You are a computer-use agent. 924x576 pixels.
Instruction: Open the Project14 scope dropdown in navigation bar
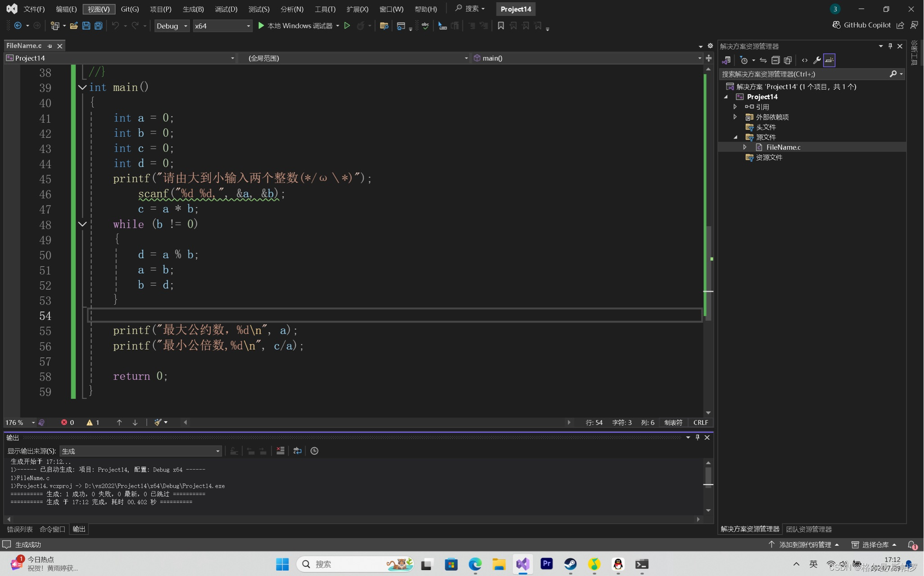[120, 58]
